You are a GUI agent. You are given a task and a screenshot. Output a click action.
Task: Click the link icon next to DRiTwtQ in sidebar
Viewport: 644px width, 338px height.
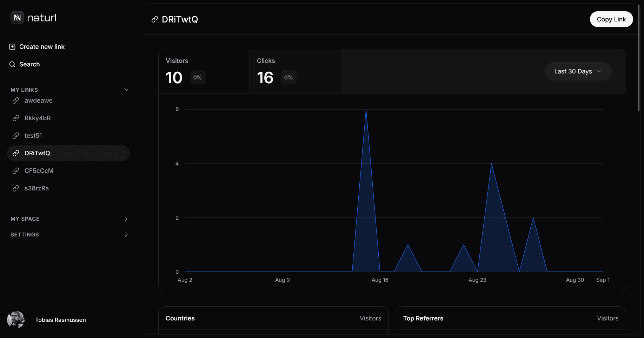[x=16, y=153]
